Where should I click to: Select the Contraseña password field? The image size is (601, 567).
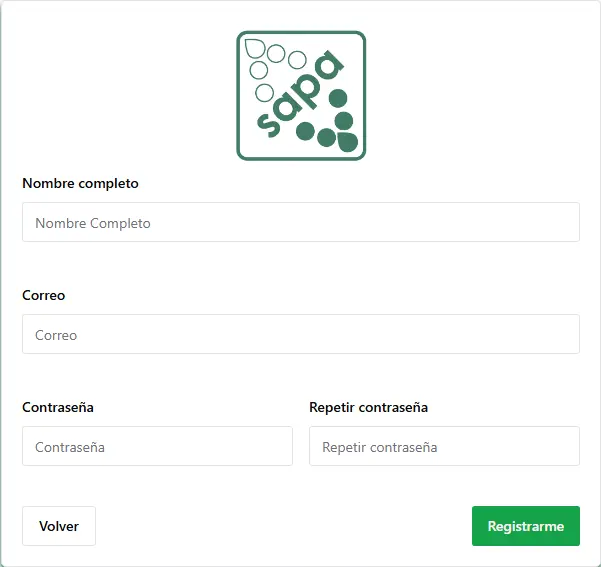[157, 446]
